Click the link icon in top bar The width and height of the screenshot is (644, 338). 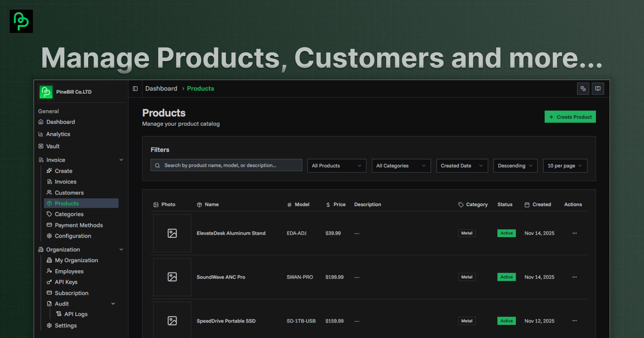pyautogui.click(x=583, y=89)
